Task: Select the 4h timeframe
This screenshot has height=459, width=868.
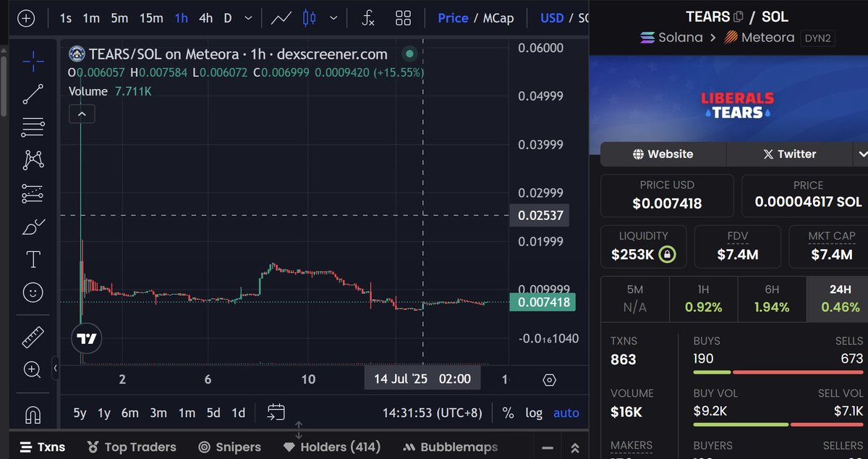Action: tap(205, 18)
